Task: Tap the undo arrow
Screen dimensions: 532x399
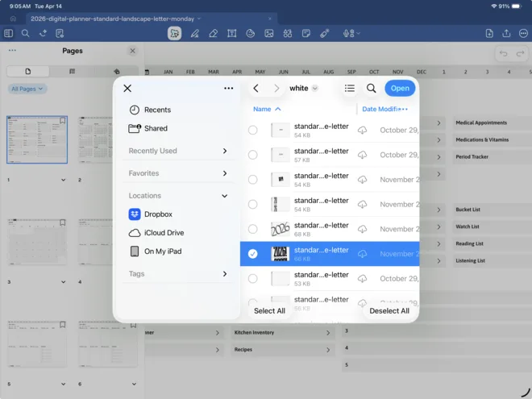Action: [504, 54]
